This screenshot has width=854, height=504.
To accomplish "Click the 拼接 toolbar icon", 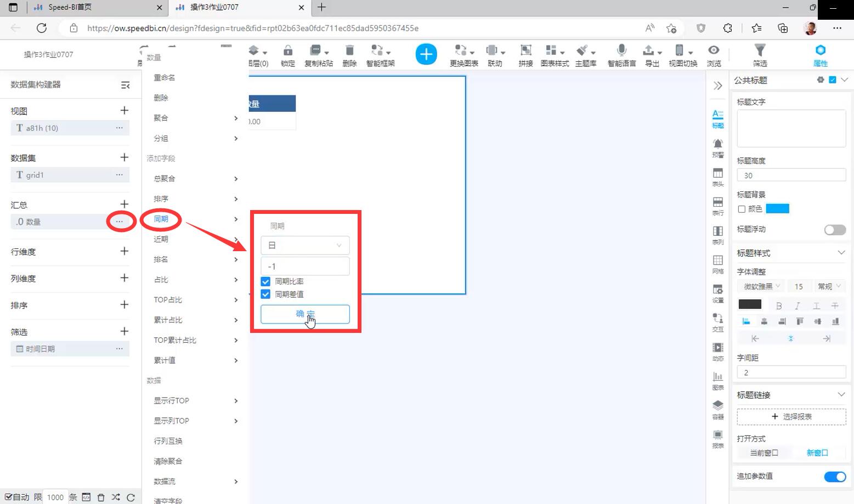I will pos(525,51).
